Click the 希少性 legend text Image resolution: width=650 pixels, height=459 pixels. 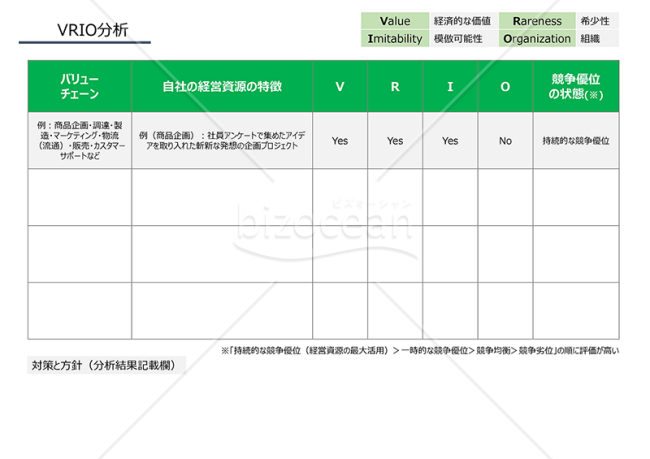tap(595, 21)
